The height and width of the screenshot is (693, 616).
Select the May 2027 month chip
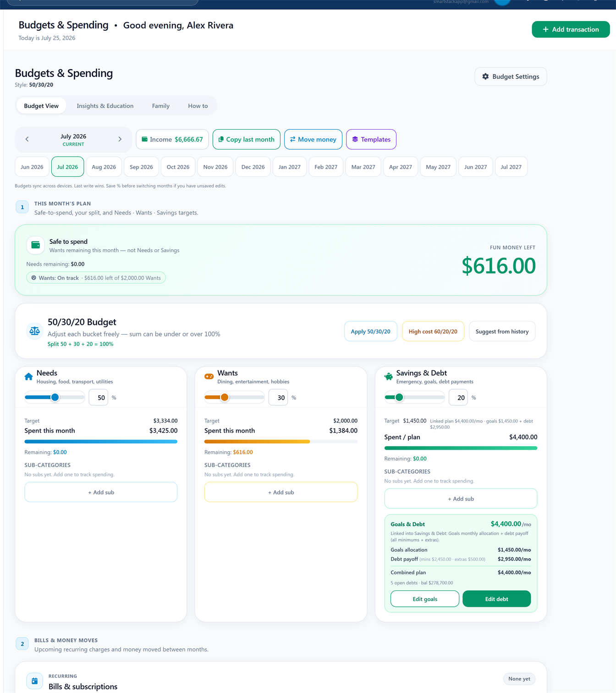(438, 167)
